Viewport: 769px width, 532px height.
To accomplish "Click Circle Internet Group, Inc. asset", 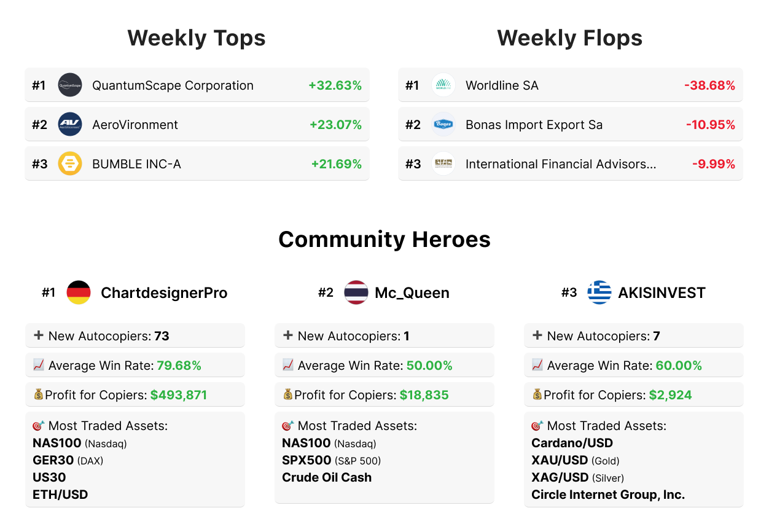I will pyautogui.click(x=608, y=495).
